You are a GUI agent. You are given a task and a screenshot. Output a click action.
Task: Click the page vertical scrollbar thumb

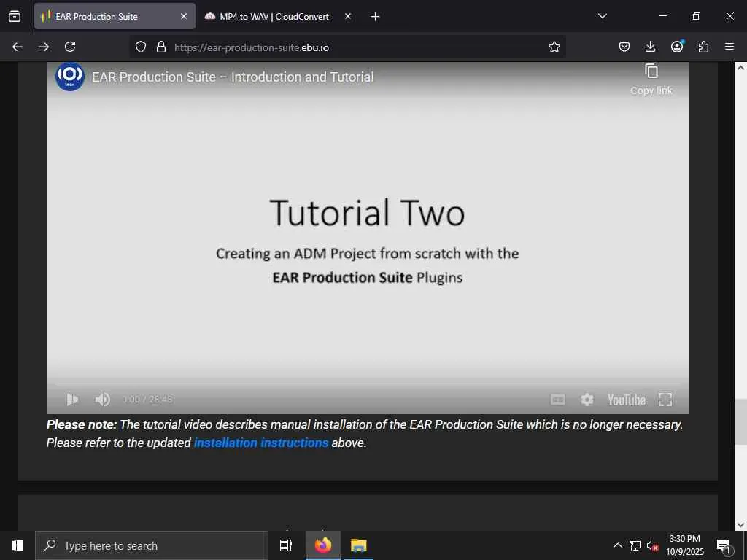[x=741, y=422]
